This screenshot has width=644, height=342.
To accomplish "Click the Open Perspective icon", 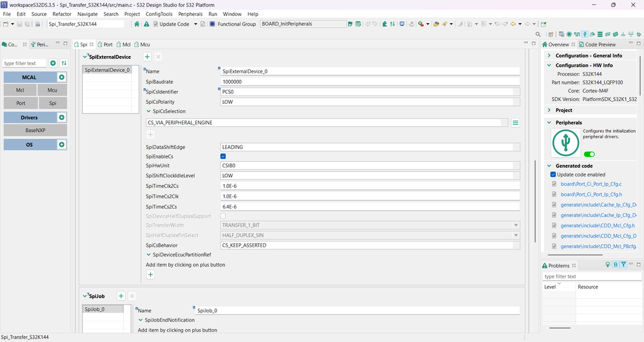I will click(551, 35).
